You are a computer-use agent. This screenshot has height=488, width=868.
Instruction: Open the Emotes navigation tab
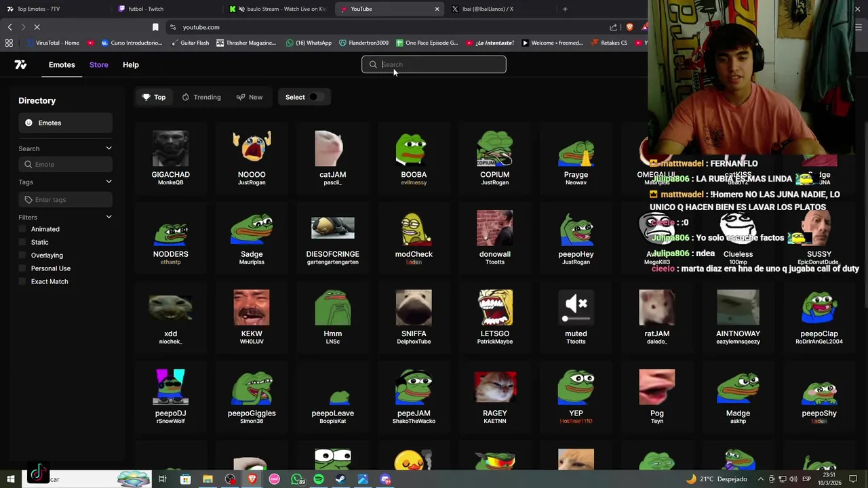point(62,64)
